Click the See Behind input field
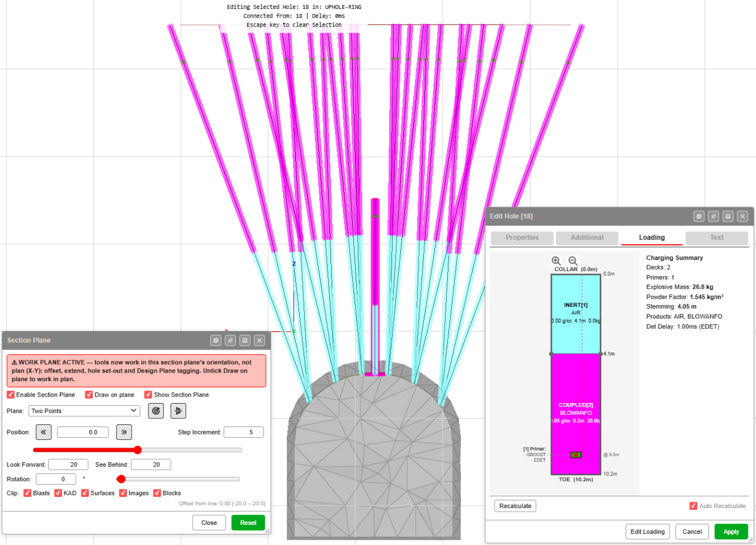Viewport: 756px width, 545px height. pos(151,465)
